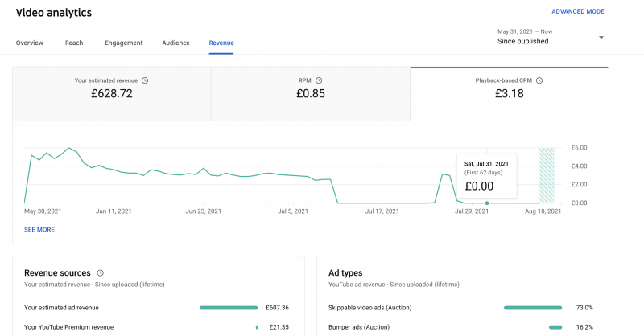
Task: Open the Reach tab
Action: [74, 43]
